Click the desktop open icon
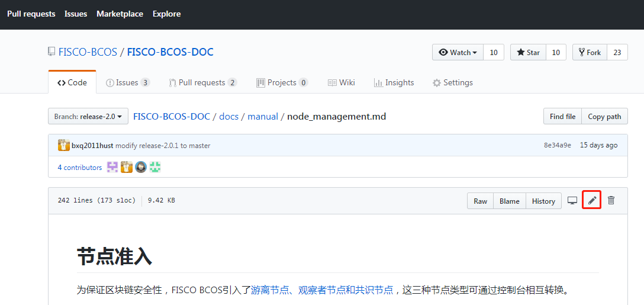644x305 pixels. (572, 201)
